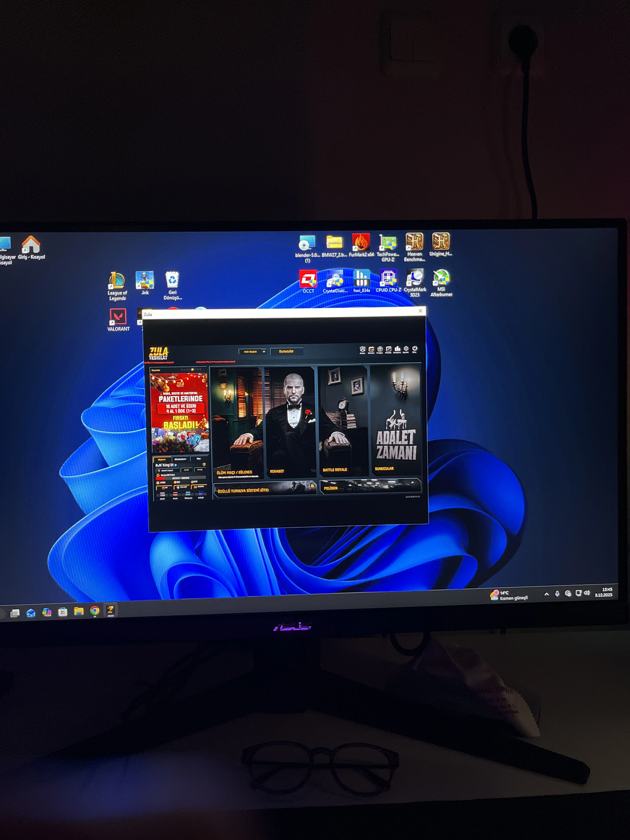Open Aktivite checklist icon
Viewport: 630px width, 840px height.
coord(371,349)
